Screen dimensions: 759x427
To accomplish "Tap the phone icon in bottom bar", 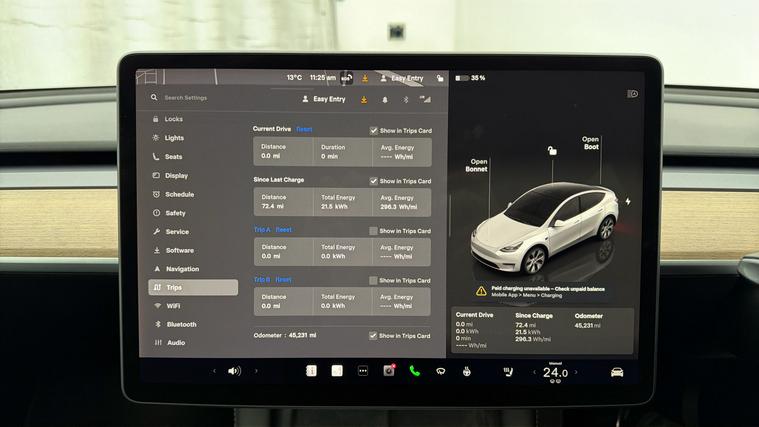I will (414, 371).
